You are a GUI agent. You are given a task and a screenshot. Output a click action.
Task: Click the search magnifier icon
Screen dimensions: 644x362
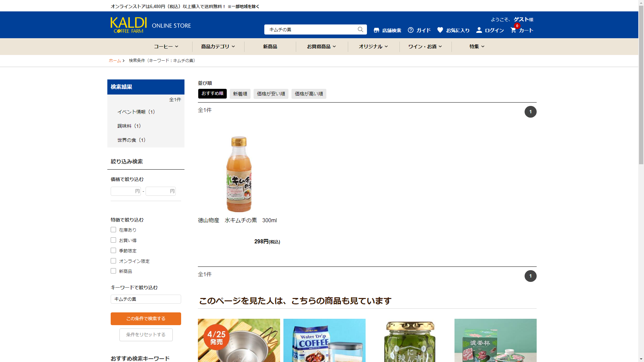[x=360, y=29]
